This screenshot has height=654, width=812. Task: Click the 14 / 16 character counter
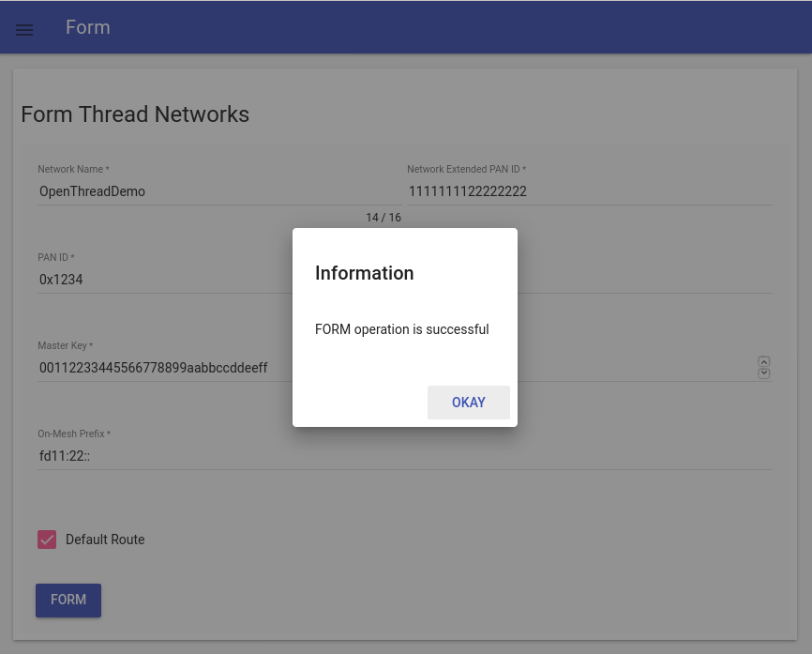[383, 218]
